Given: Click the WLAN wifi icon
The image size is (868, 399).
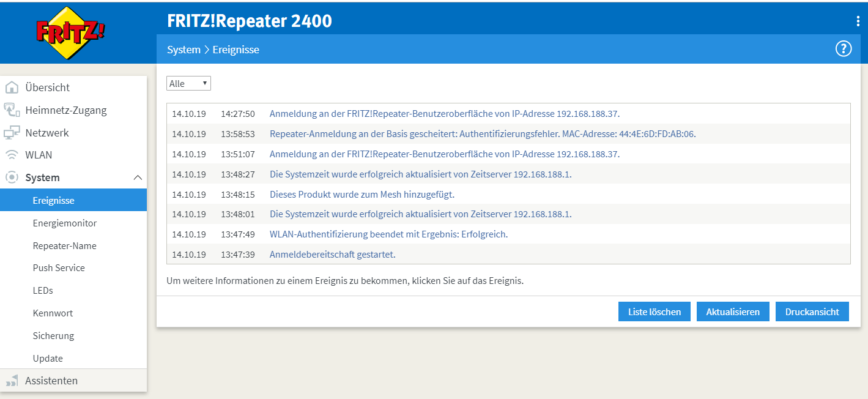Looking at the screenshot, I should coord(12,155).
